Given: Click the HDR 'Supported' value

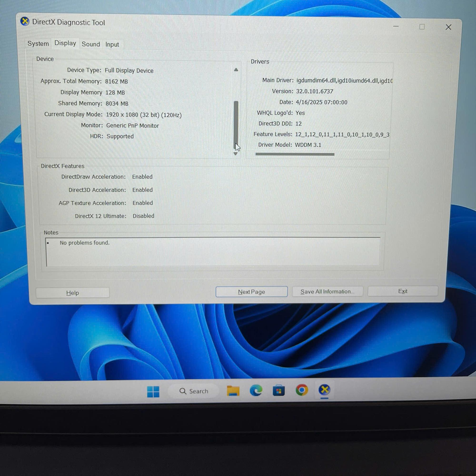Looking at the screenshot, I should [120, 136].
